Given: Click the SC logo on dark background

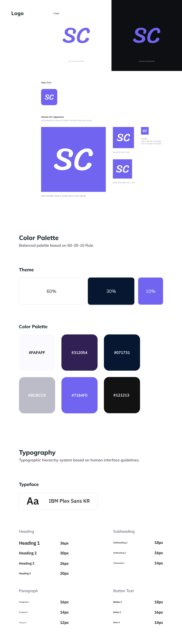Looking at the screenshot, I should pos(147,35).
